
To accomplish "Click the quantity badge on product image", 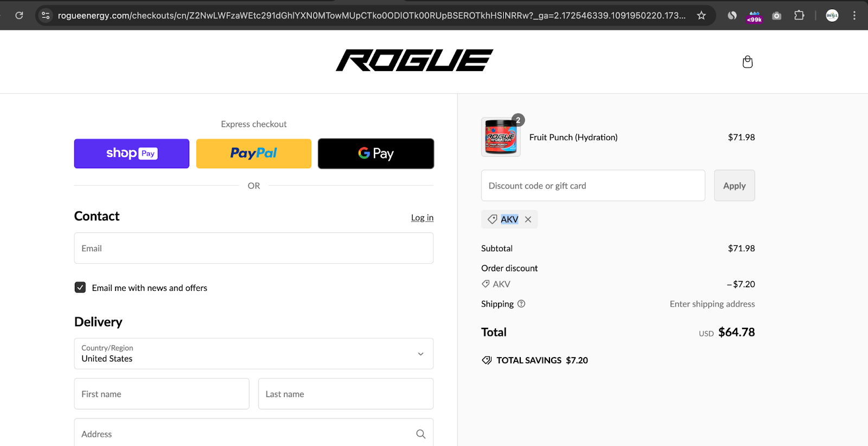I will tap(518, 120).
